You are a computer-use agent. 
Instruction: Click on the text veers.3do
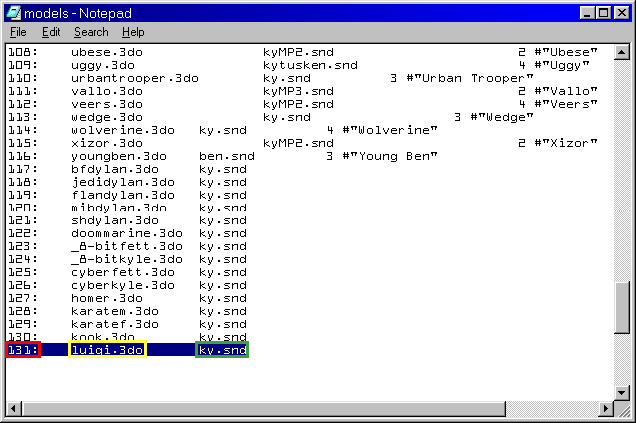(x=107, y=104)
